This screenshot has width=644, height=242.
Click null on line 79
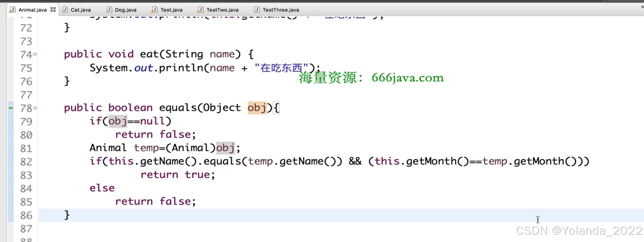pos(152,121)
